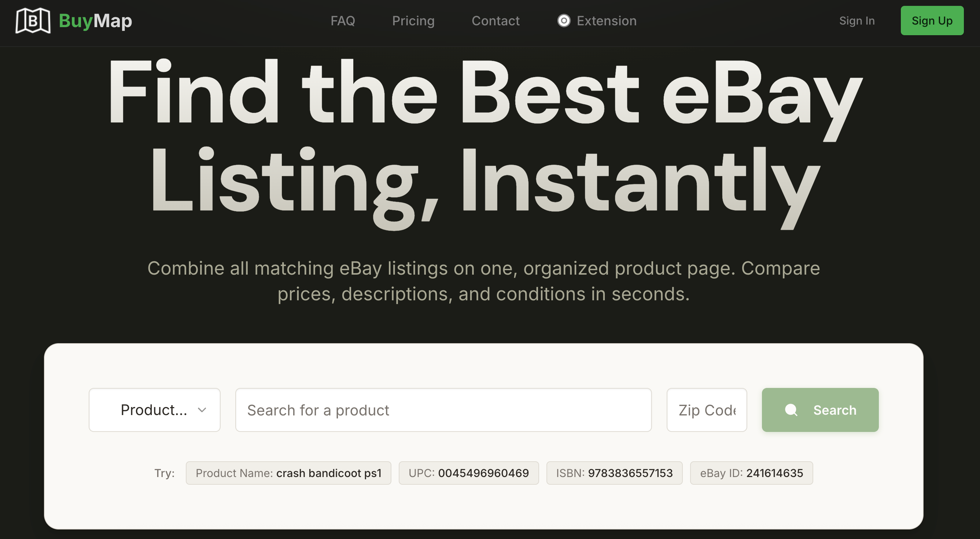This screenshot has height=539, width=980.
Task: Click into the Zip Code field
Action: (x=707, y=410)
